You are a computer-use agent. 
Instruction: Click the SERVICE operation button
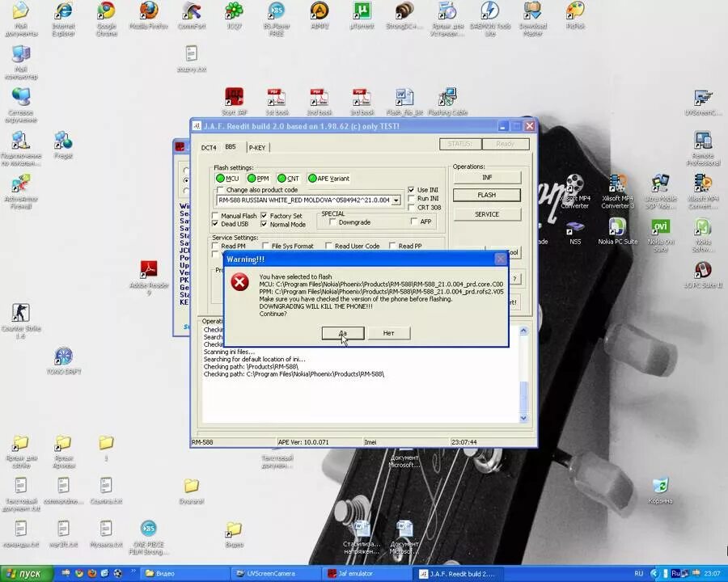click(x=487, y=214)
